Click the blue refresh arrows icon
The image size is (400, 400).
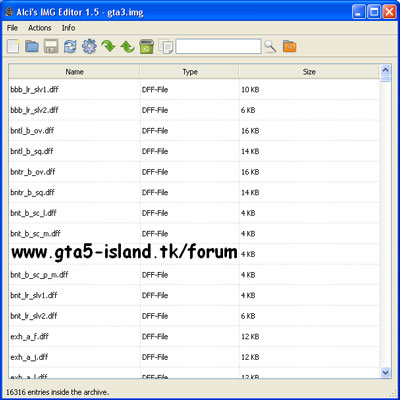[x=70, y=46]
